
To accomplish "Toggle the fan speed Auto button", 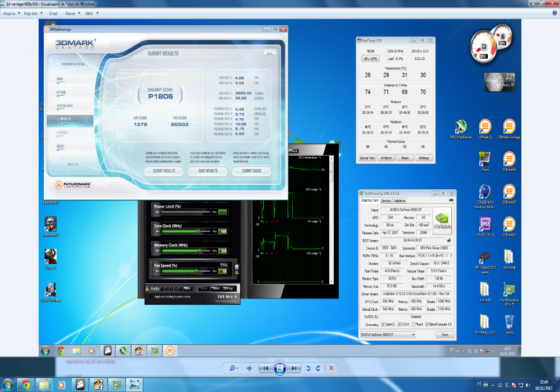I will (x=224, y=265).
